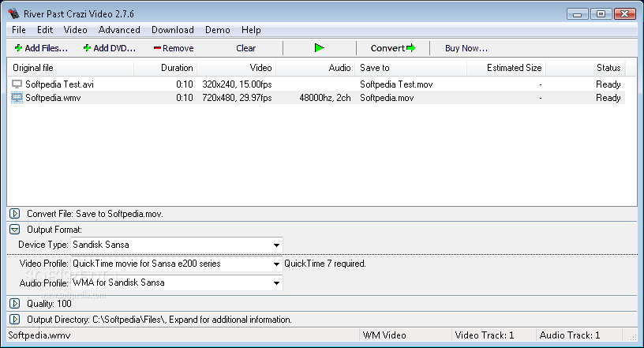Screen dimensions: 644x348
Task: Collapse the Output Format section
Action: (14, 230)
